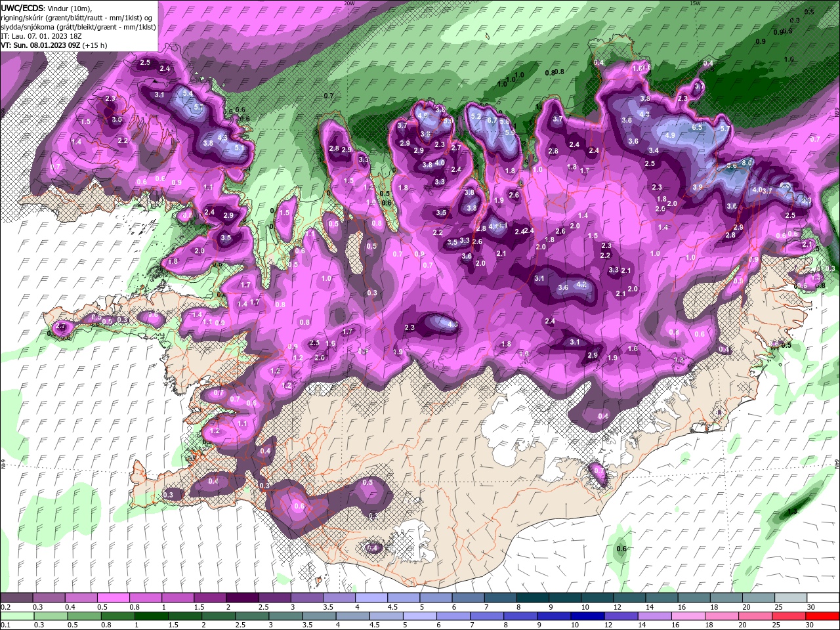This screenshot has width=840, height=630.
Task: Click the '30' label on lower legend row
Action: coord(811,625)
